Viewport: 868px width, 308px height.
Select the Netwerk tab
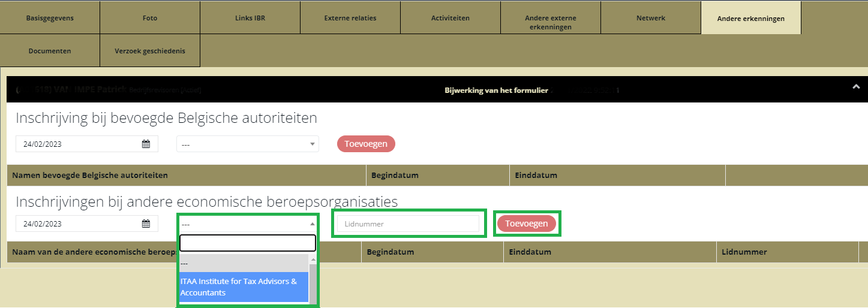tap(650, 18)
